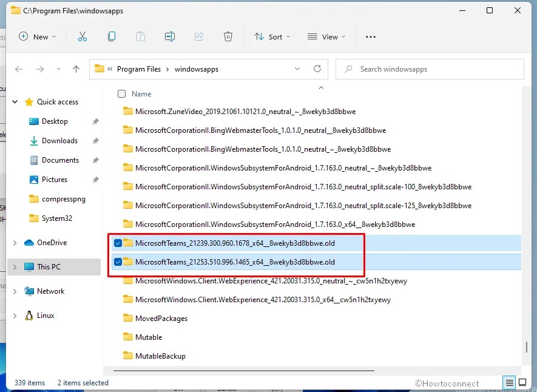Viewport: 537px width, 392px height.
Task: Refresh the windowsapps folder view
Action: 317,69
